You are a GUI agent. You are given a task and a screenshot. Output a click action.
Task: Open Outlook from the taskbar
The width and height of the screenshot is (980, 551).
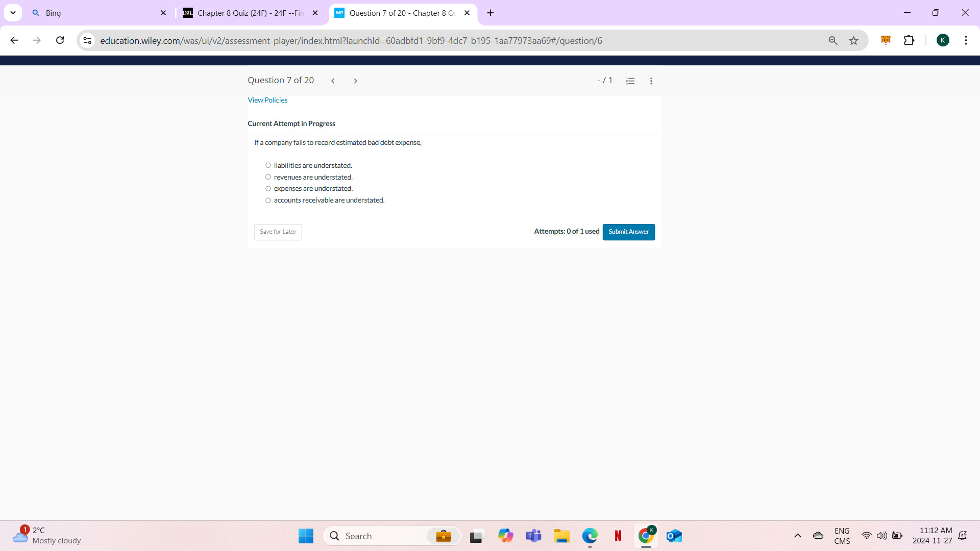674,536
